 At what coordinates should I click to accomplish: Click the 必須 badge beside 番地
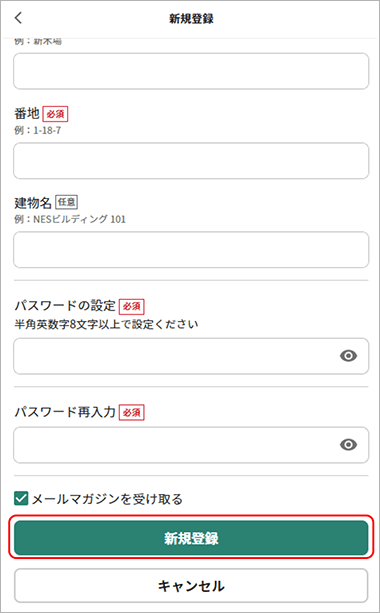(55, 114)
